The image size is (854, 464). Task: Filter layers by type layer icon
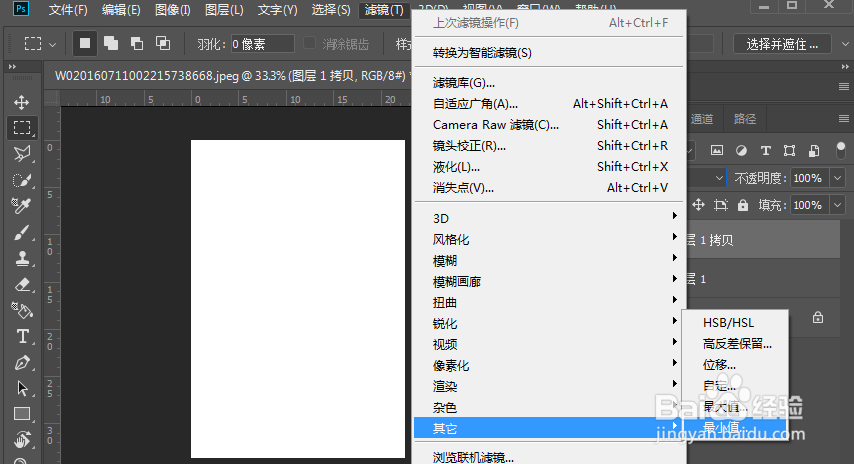[766, 151]
